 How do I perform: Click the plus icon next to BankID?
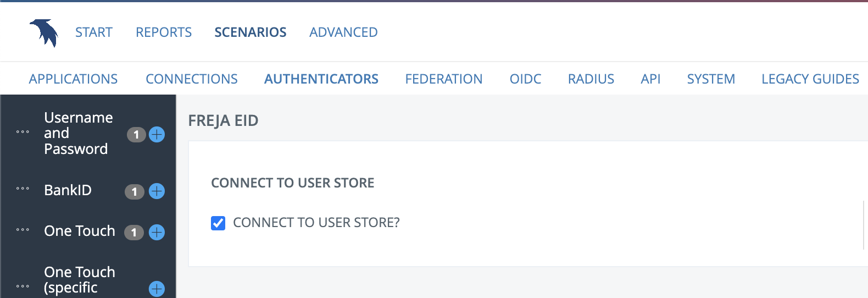[157, 191]
